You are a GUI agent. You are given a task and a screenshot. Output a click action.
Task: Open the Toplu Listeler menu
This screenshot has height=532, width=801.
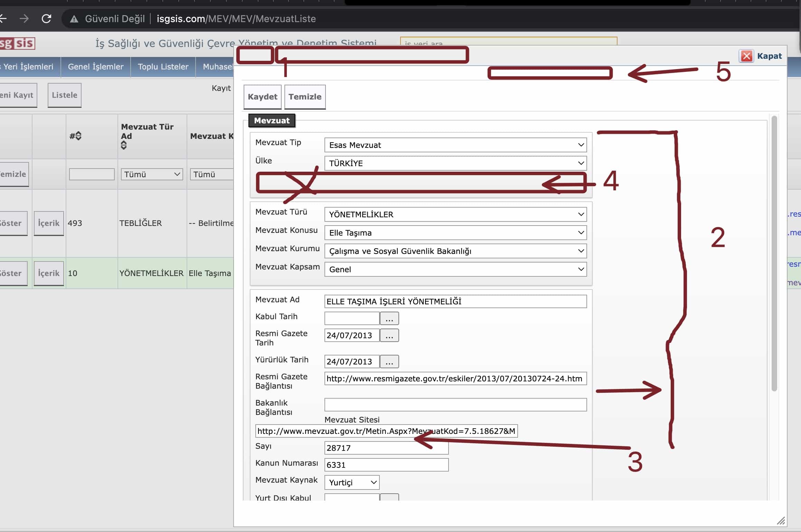point(163,67)
